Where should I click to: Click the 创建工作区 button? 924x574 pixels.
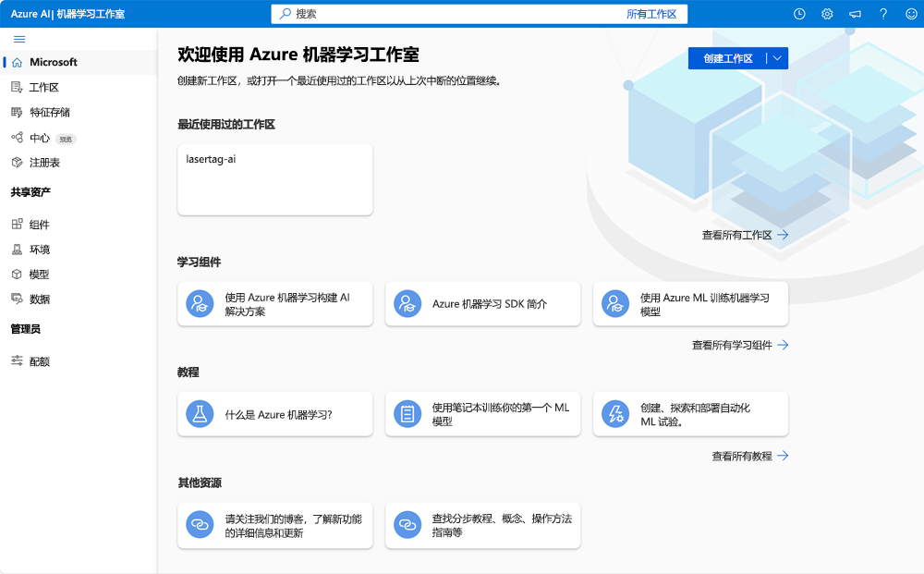(728, 58)
